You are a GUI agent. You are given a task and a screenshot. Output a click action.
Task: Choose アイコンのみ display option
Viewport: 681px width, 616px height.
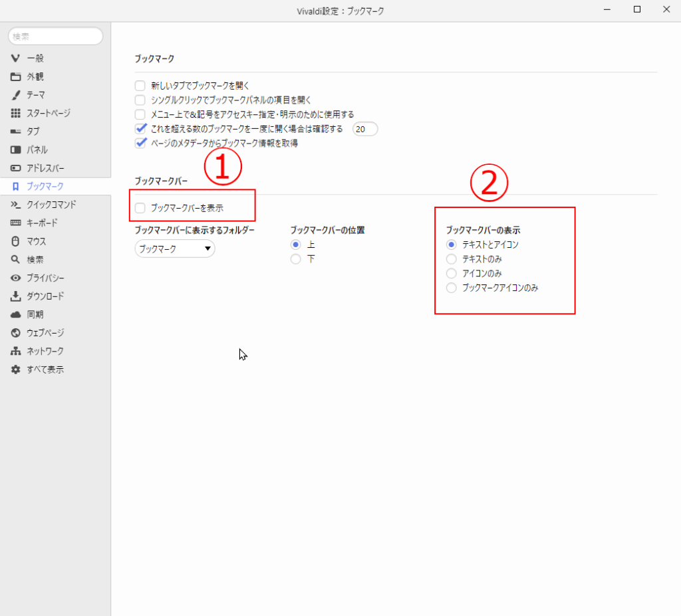pos(452,274)
